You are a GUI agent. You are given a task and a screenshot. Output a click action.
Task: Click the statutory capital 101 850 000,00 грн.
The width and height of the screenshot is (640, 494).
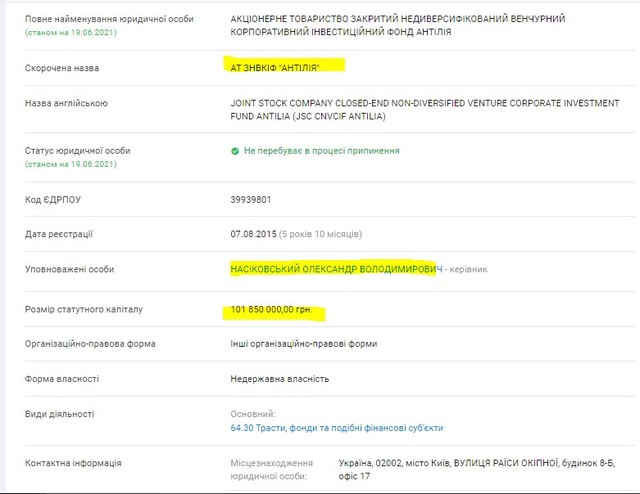point(271,310)
